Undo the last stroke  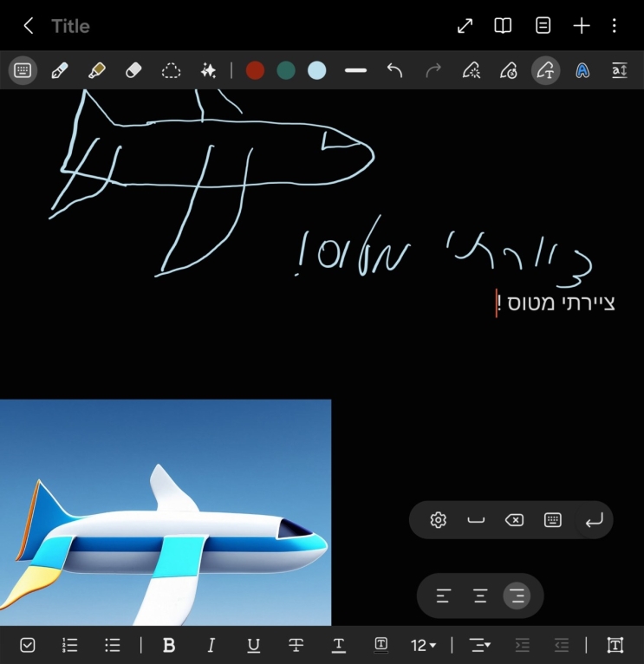(394, 70)
